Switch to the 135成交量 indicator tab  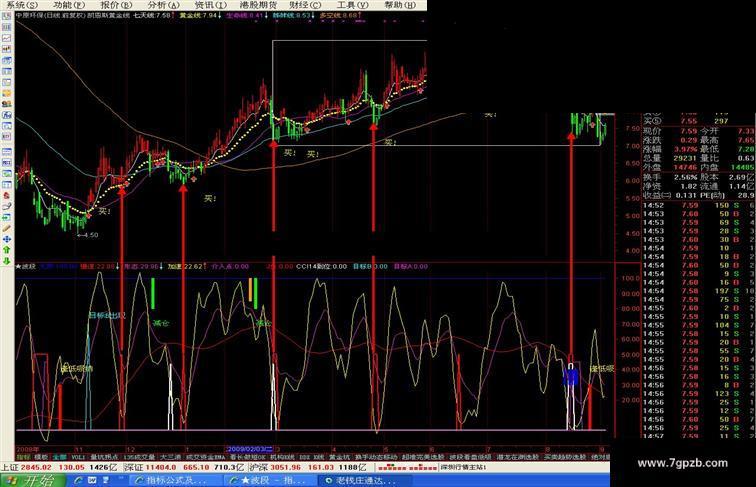pos(139,457)
